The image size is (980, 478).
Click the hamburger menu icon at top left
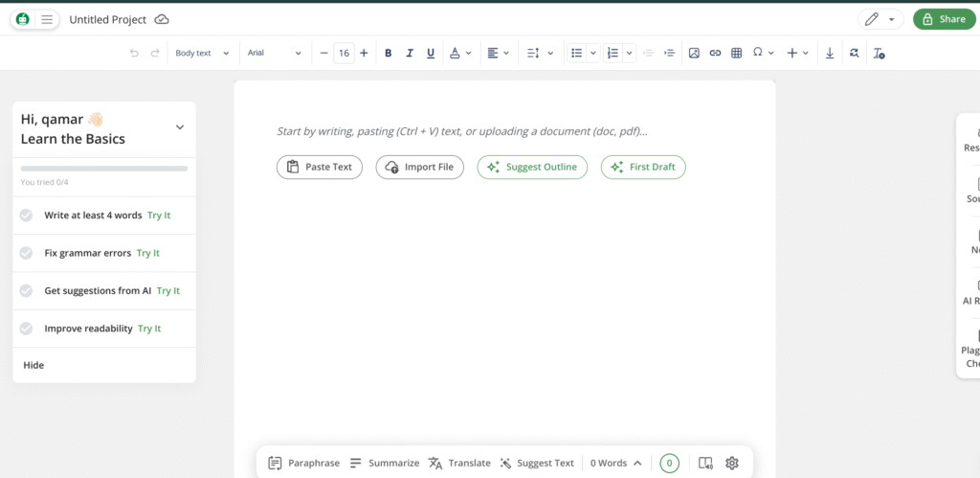point(47,19)
